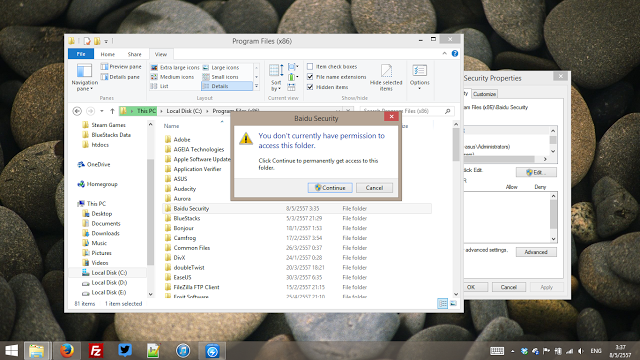This screenshot has width=640, height=360.
Task: Show hidden tray icons arrow
Action: click(x=513, y=351)
